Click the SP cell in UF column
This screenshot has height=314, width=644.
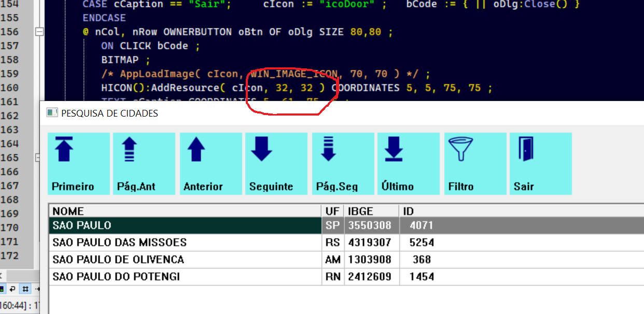pyautogui.click(x=333, y=225)
